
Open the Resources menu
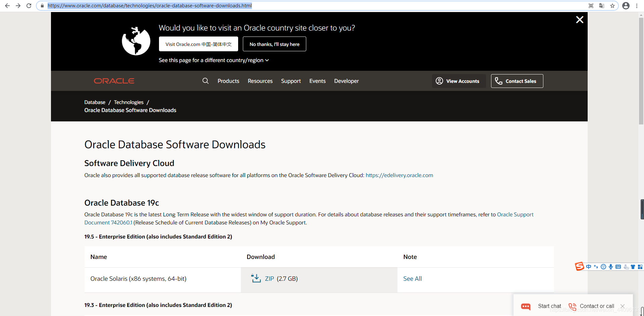[x=260, y=81]
